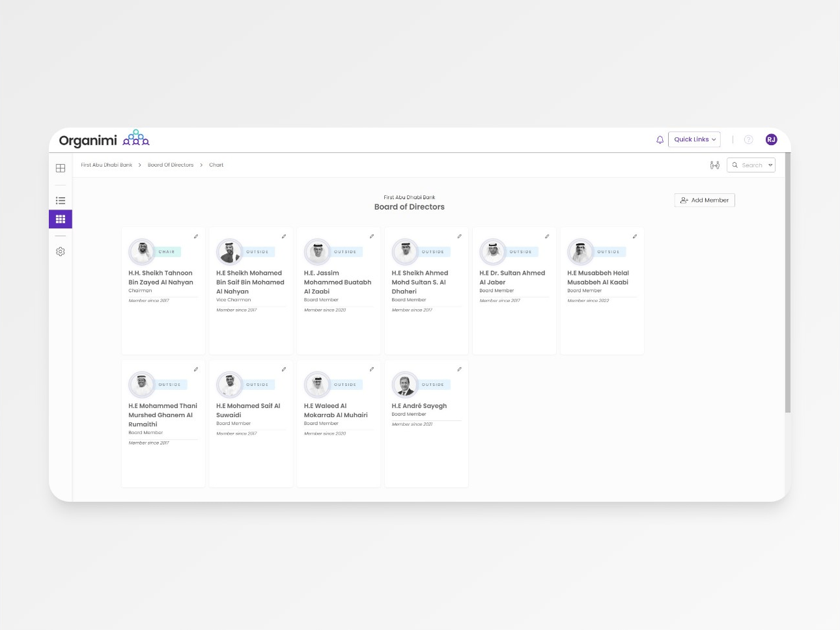Viewport: 840px width, 630px height.
Task: Switch to list view in sidebar
Action: [x=61, y=200]
